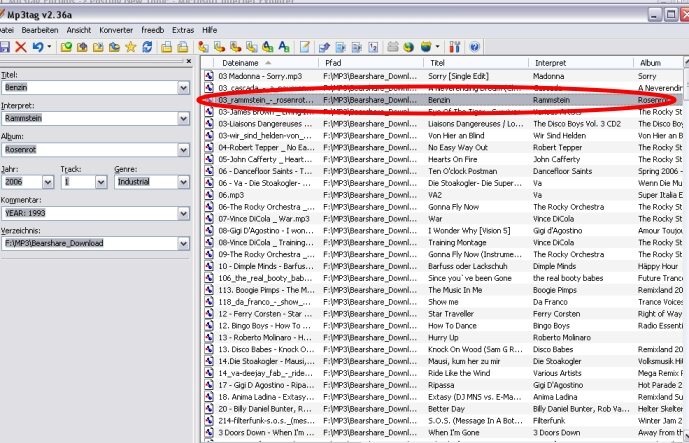Image resolution: width=689 pixels, height=443 pixels.
Task: Select artist cell 'Ferry Corsten'
Action: [x=556, y=313]
